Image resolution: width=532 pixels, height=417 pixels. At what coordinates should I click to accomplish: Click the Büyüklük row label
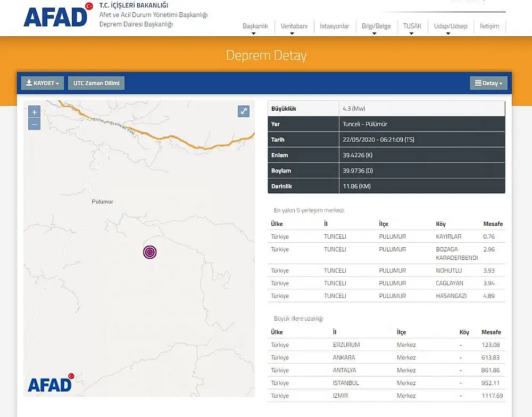[x=284, y=109]
